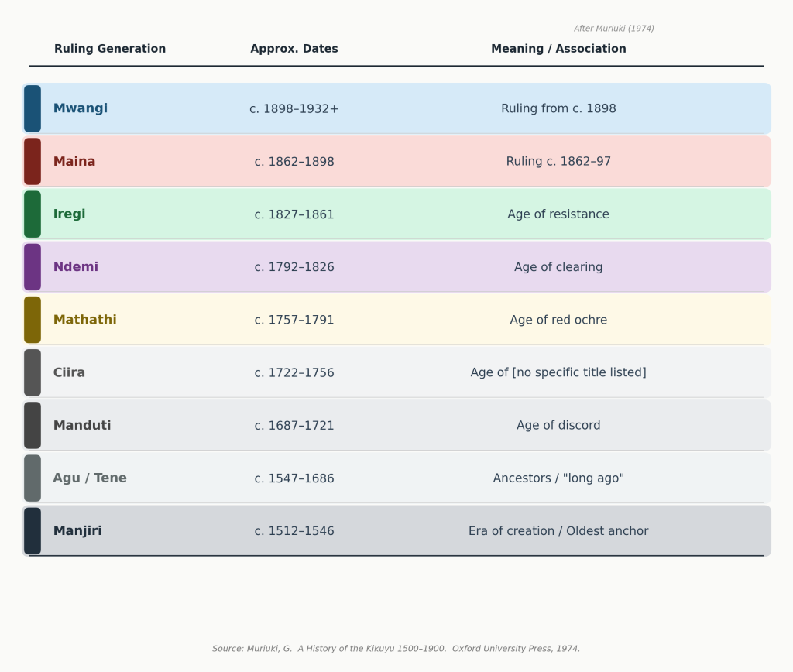Viewport: 793px width, 672px height.
Task: Select the olive swatch beside Mathathi
Action: click(33, 320)
